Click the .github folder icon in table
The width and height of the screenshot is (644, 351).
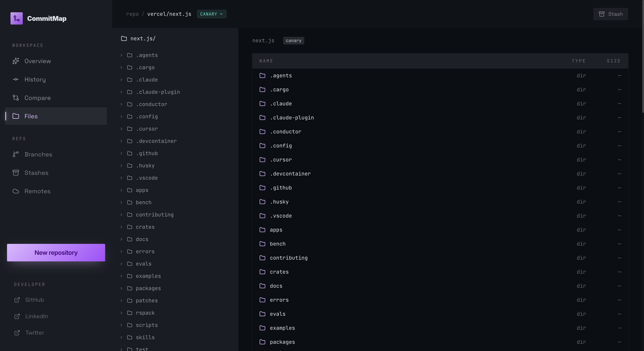pos(262,188)
